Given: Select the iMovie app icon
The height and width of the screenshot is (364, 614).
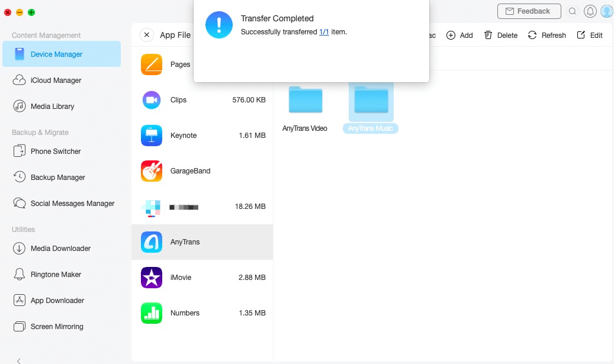Looking at the screenshot, I should (152, 277).
